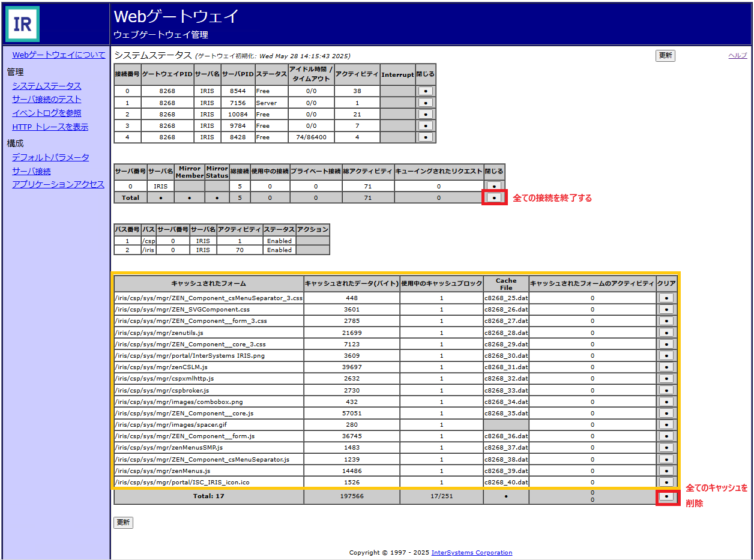Close connection 1 with Server status
Image resolution: width=754 pixels, height=560 pixels.
click(425, 103)
